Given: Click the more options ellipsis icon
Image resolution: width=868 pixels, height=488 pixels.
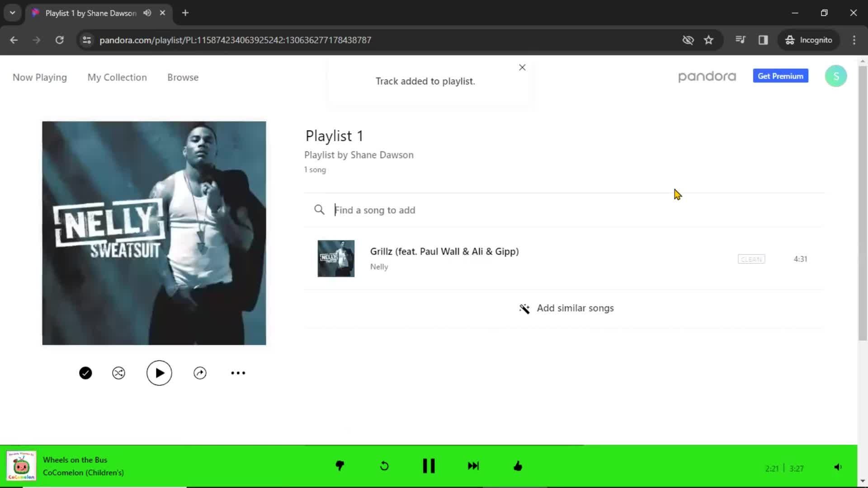Looking at the screenshot, I should point(238,373).
